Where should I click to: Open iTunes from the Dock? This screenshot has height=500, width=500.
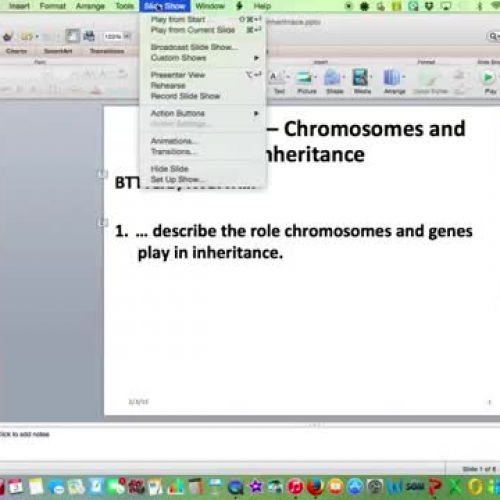pyautogui.click(x=296, y=487)
